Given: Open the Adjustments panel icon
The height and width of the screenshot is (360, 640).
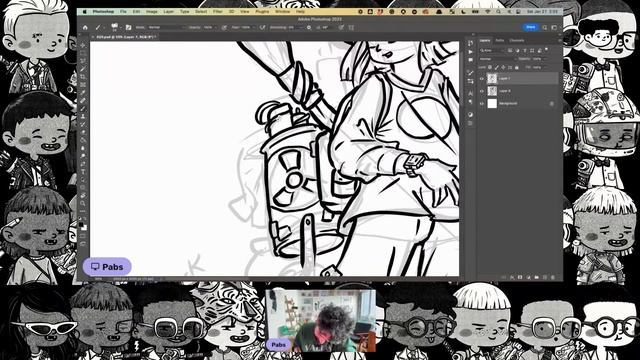Looking at the screenshot, I should [x=470, y=114].
